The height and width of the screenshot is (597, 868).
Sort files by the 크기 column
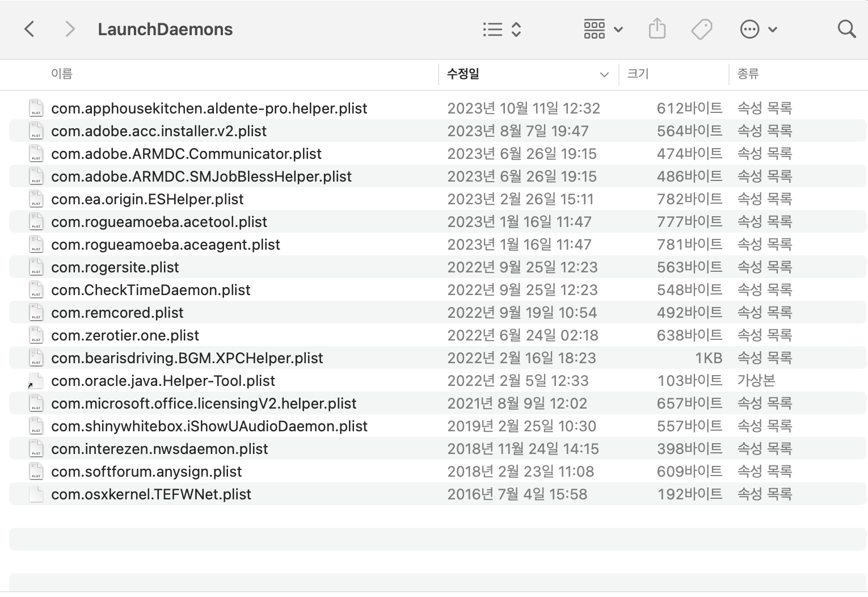[638, 74]
